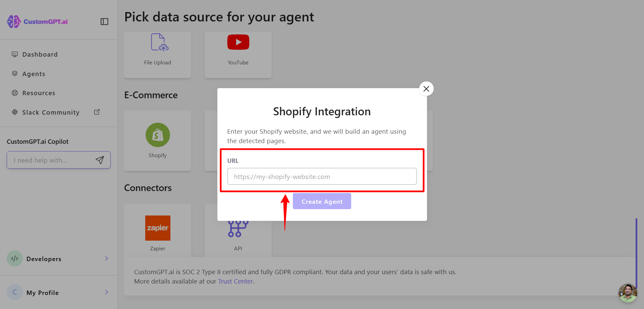Screen dimensions: 644x309
Task: Click the Slack Community icon
Action: click(15, 112)
